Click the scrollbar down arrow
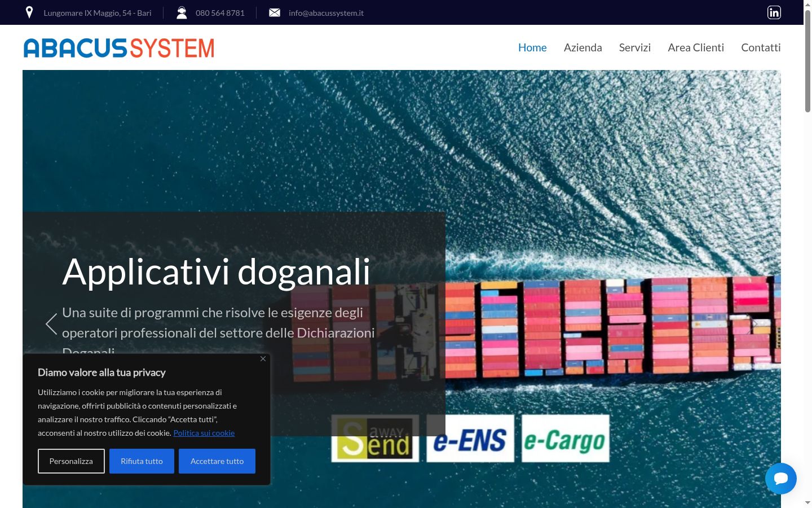 pos(807,502)
